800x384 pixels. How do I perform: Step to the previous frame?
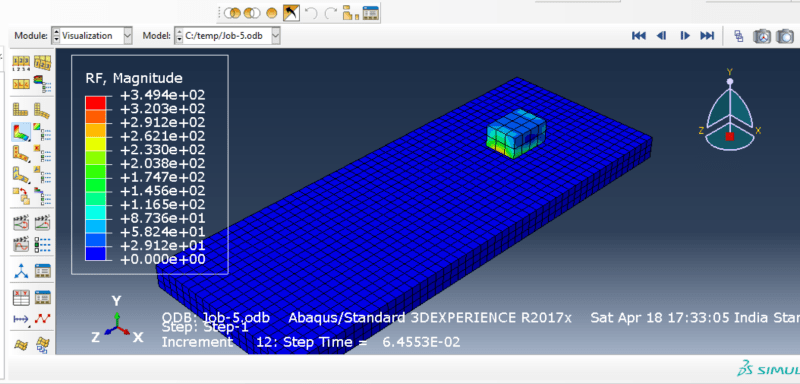pos(661,36)
